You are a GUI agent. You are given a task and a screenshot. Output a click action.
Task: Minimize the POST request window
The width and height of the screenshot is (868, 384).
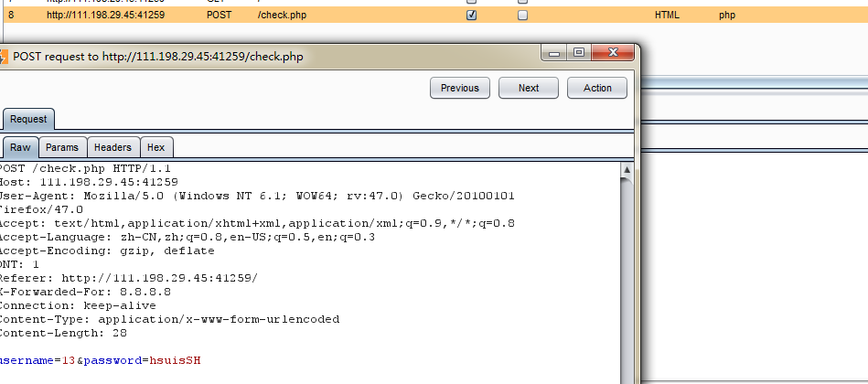click(x=554, y=53)
